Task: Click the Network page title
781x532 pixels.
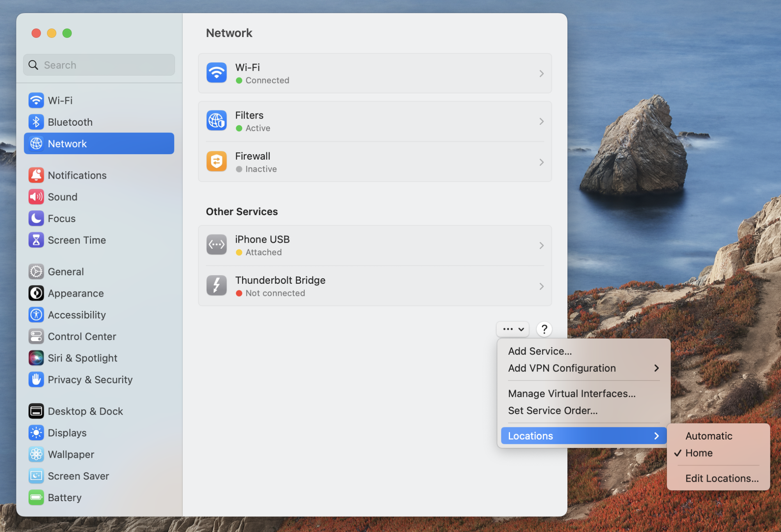Action: pos(229,33)
